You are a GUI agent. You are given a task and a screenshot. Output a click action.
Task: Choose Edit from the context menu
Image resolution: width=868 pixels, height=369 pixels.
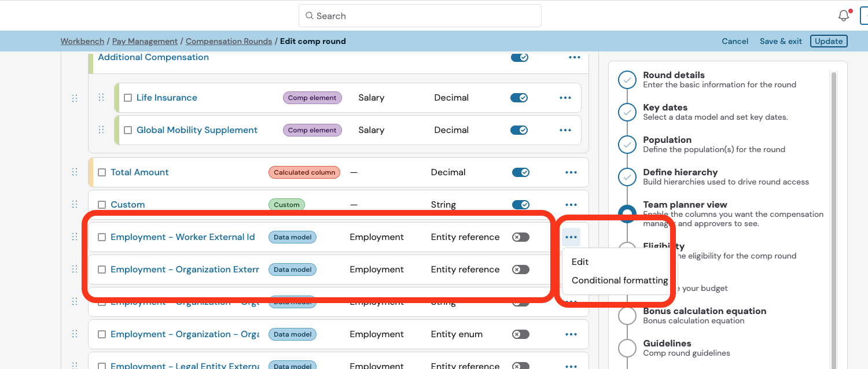[580, 262]
